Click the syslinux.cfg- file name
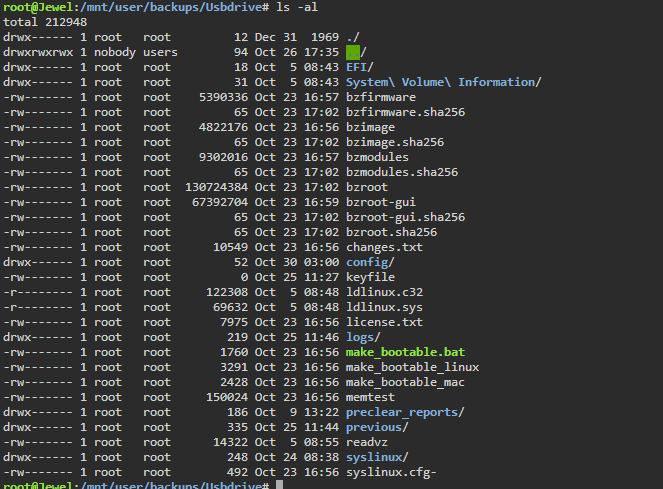The image size is (663, 489). click(x=392, y=473)
